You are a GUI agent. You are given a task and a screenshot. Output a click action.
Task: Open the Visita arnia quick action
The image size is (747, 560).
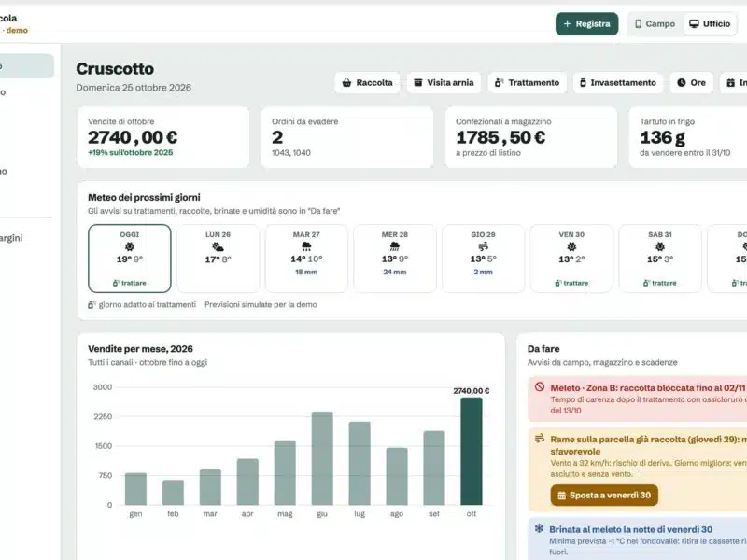[444, 83]
